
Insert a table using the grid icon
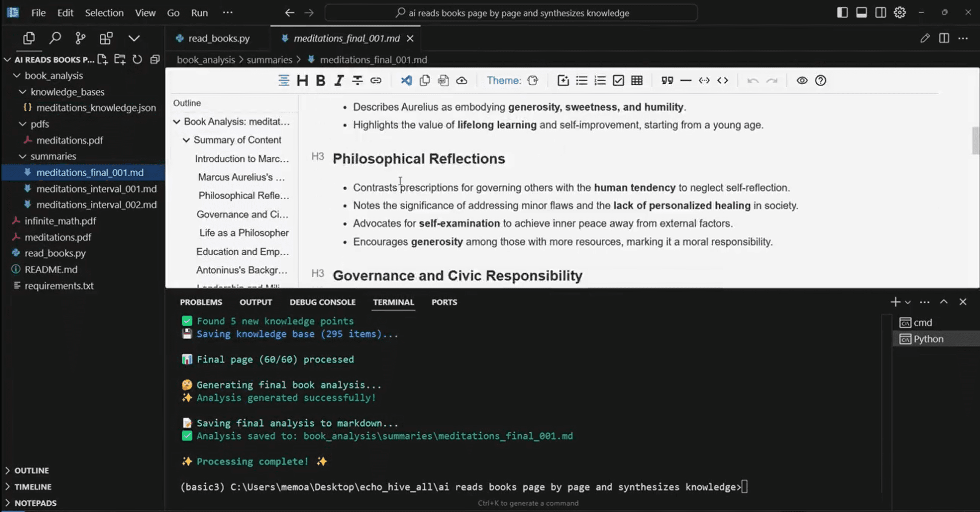[x=636, y=80]
